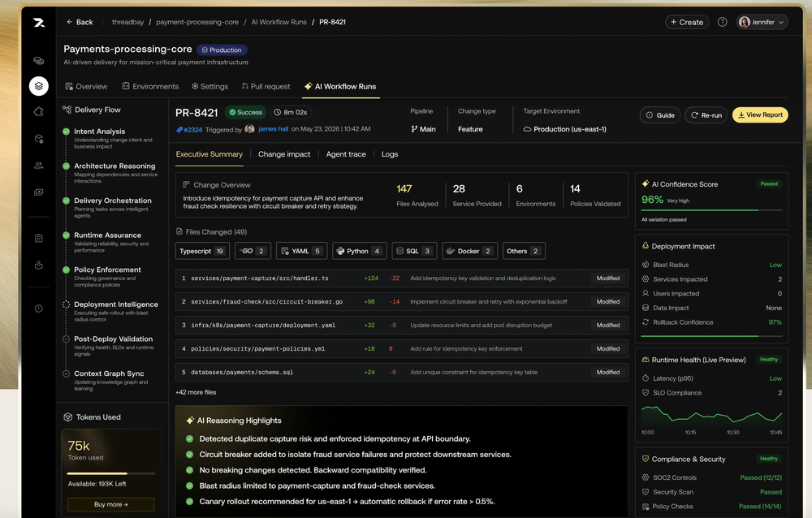This screenshot has width=812, height=518.
Task: Click the Runtime Health header icon
Action: (646, 360)
